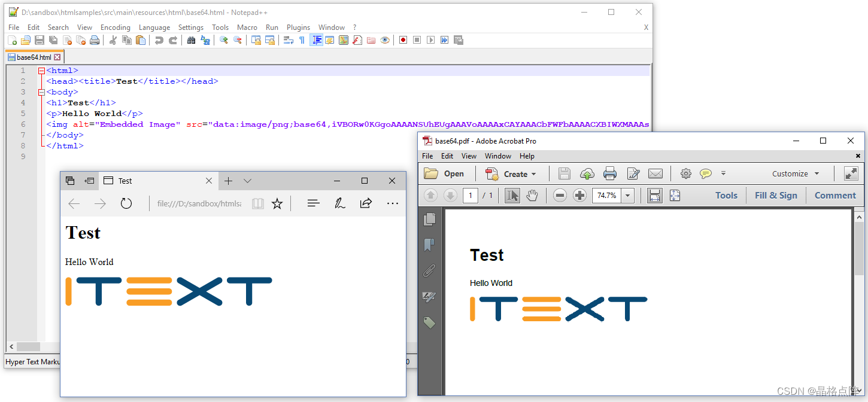Add page to favorites star in Edge

(277, 203)
